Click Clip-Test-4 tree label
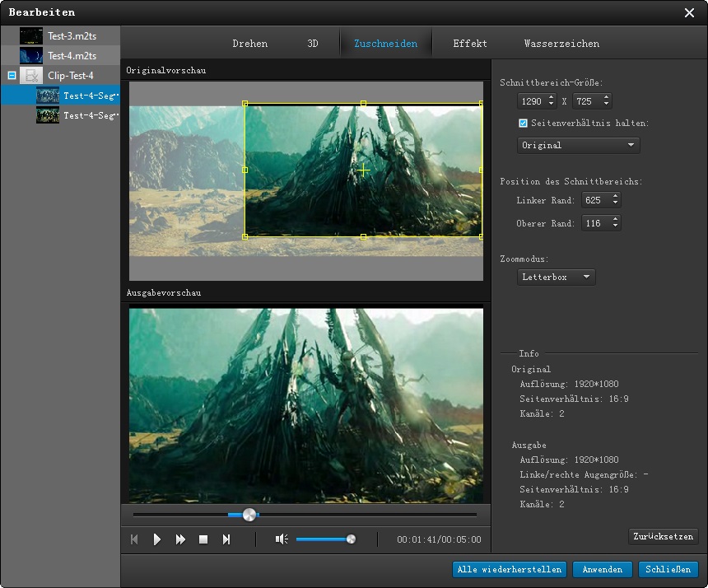 71,76
